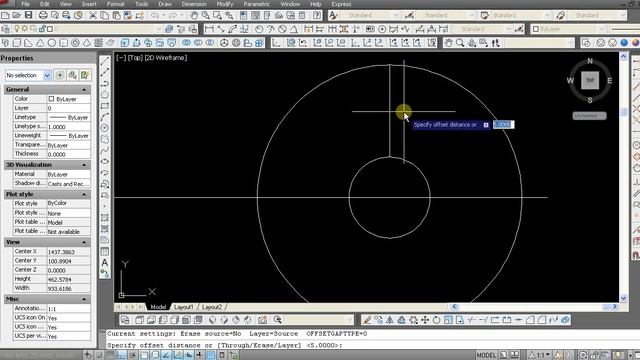Screen dimensions: 640x360
Task: Open the layer list dropdown
Action: click(158, 29)
